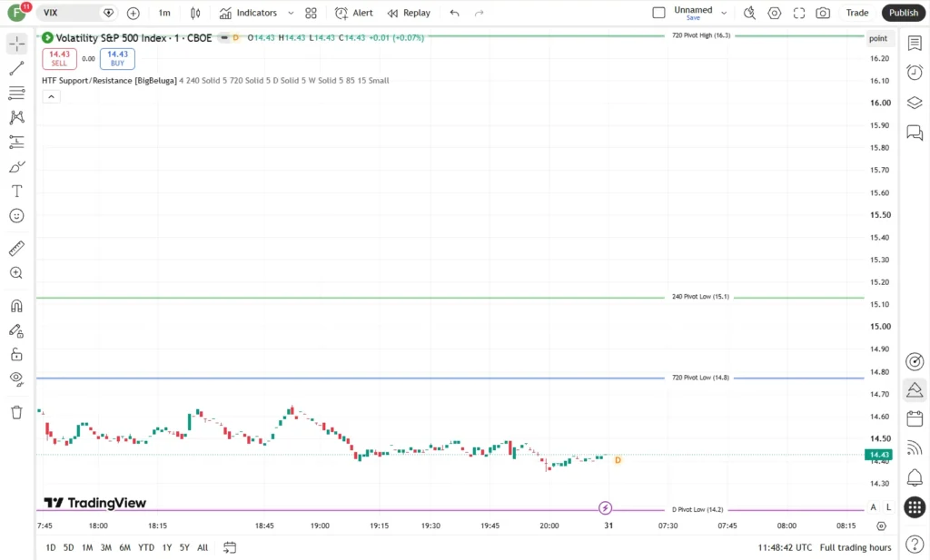Open indicator templates grid icon
Viewport: 930px width, 560px height.
[x=311, y=13]
